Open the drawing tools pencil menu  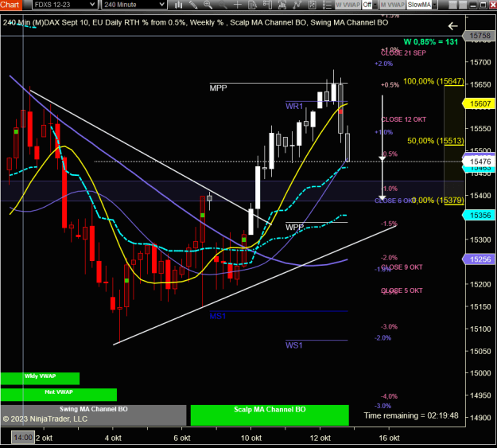tap(193, 5)
